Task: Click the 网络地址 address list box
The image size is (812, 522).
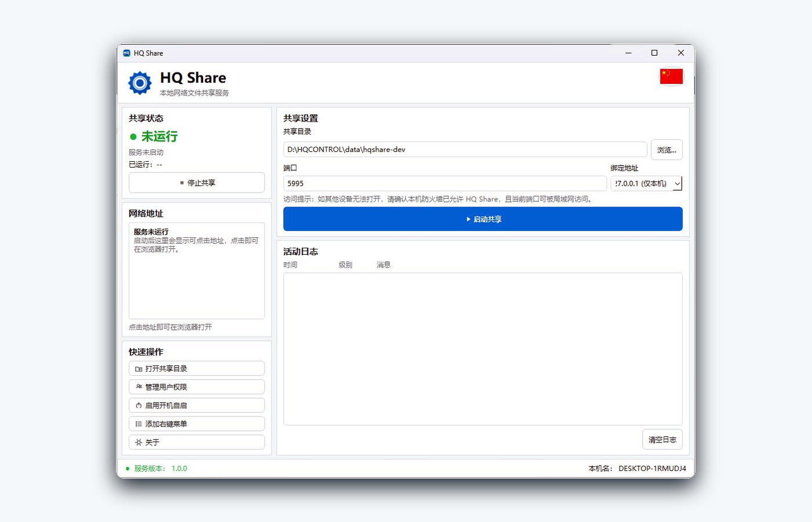Action: [197, 271]
